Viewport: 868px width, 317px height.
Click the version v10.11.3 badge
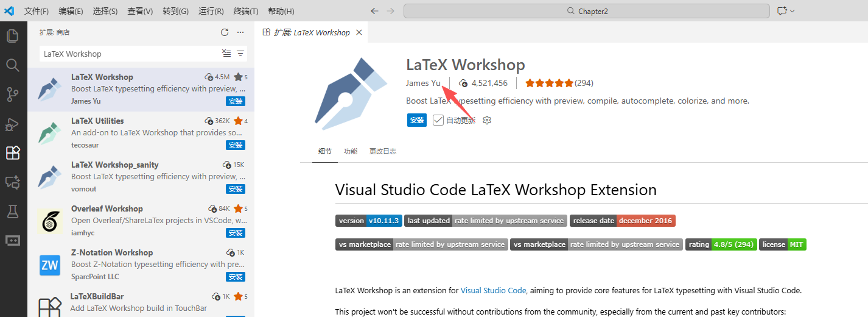coord(369,221)
